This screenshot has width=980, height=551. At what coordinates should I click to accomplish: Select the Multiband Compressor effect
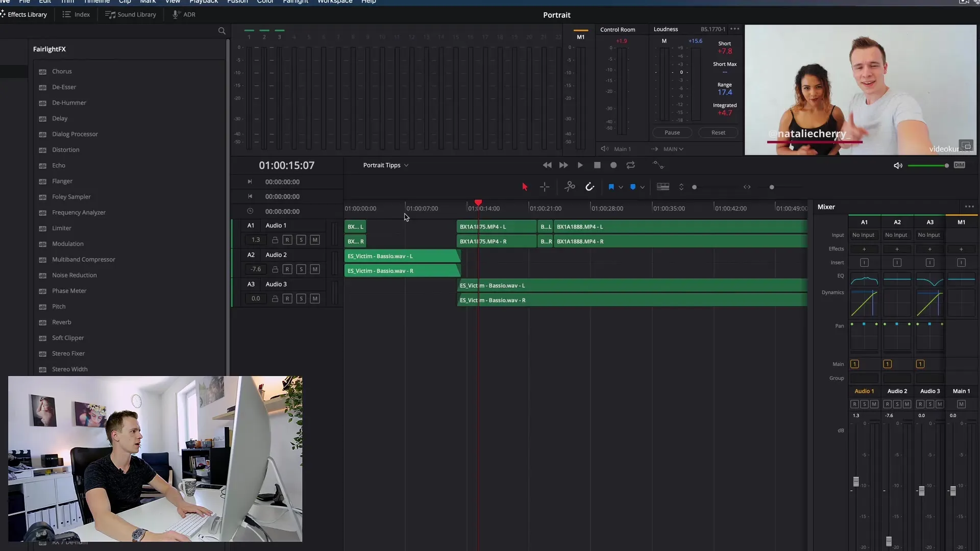[x=84, y=259]
